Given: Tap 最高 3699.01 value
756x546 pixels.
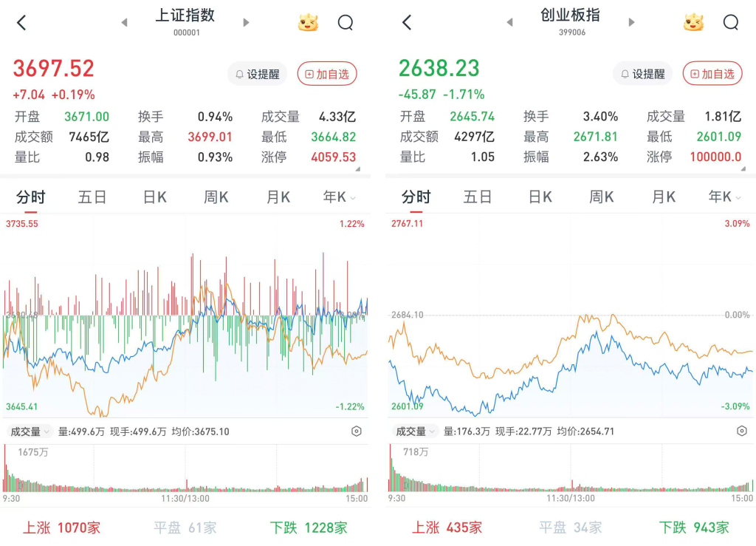Looking at the screenshot, I should [210, 137].
